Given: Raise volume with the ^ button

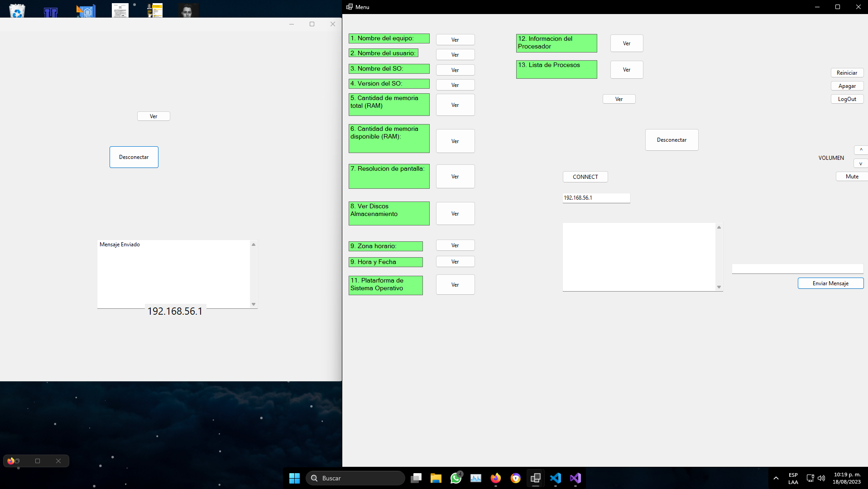Looking at the screenshot, I should point(861,150).
